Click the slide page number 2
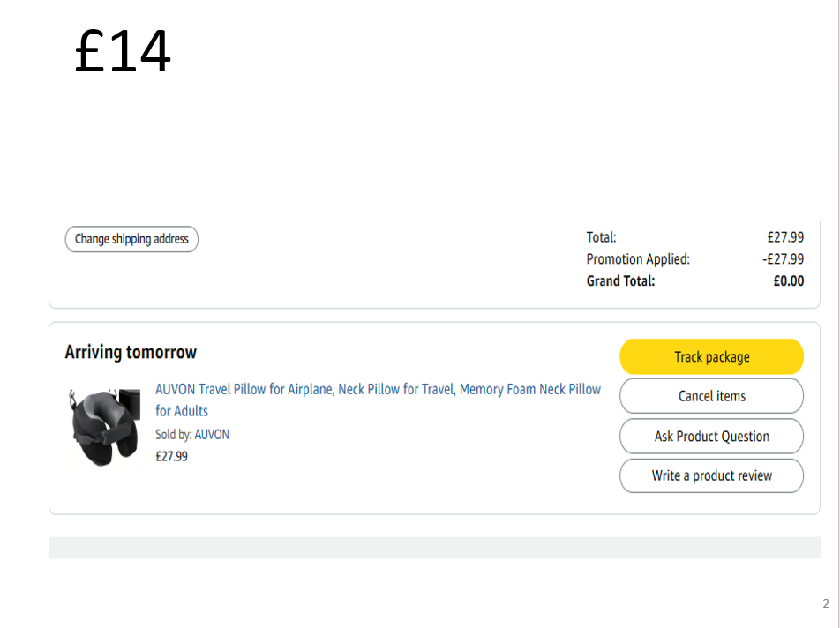Viewport: 840px width, 628px height. coord(826,604)
